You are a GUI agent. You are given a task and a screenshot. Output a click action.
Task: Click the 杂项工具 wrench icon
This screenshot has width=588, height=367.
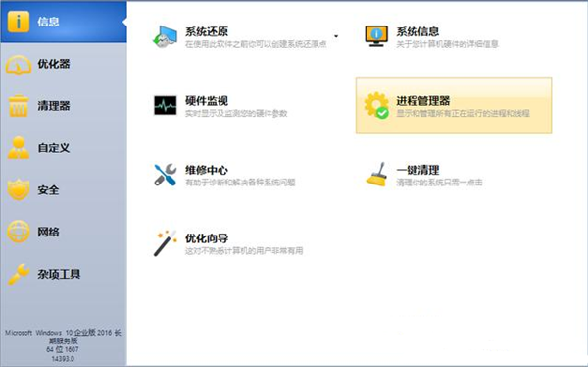tap(18, 274)
